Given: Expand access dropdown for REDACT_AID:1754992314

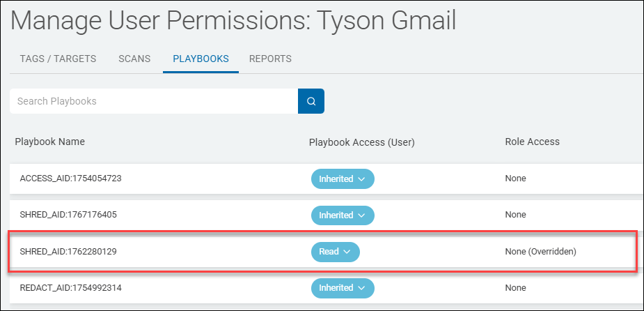Looking at the screenshot, I should (343, 288).
